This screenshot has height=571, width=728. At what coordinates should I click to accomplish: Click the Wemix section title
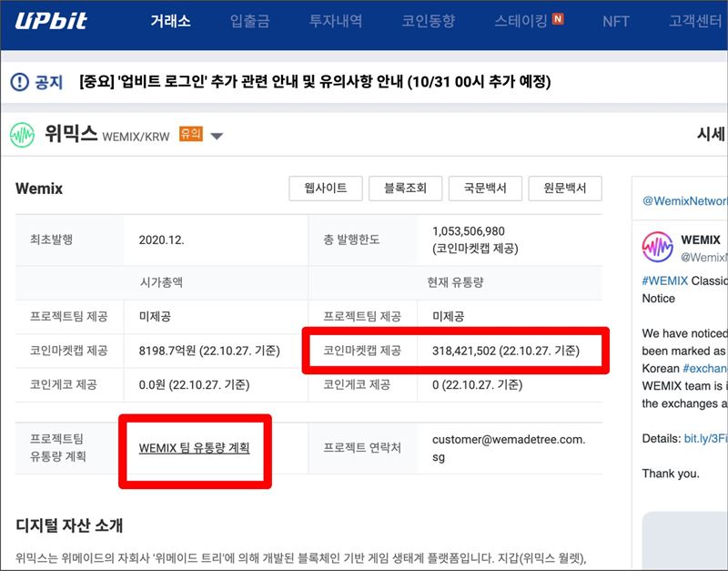[x=39, y=189]
